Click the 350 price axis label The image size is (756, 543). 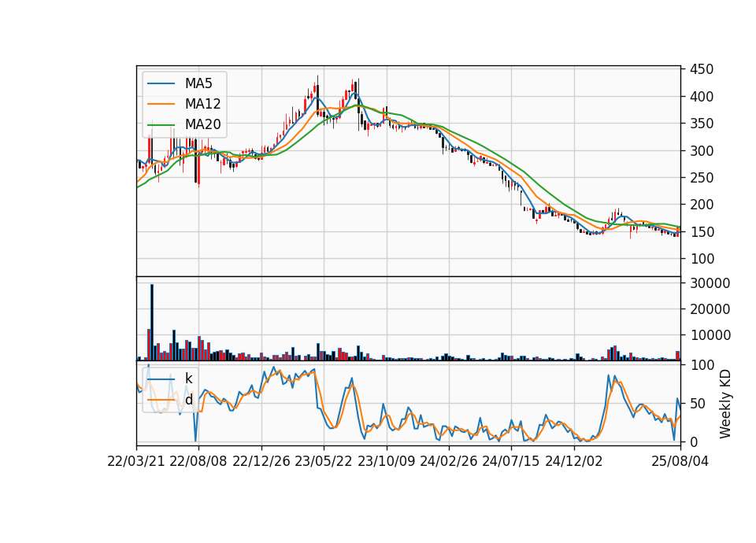click(x=702, y=124)
